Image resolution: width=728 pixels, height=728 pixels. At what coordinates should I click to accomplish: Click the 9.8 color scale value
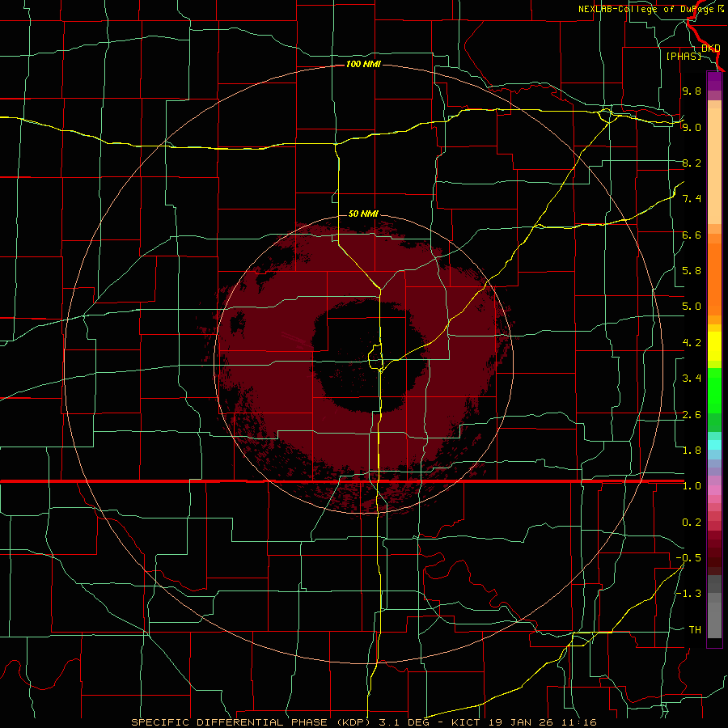(x=692, y=91)
